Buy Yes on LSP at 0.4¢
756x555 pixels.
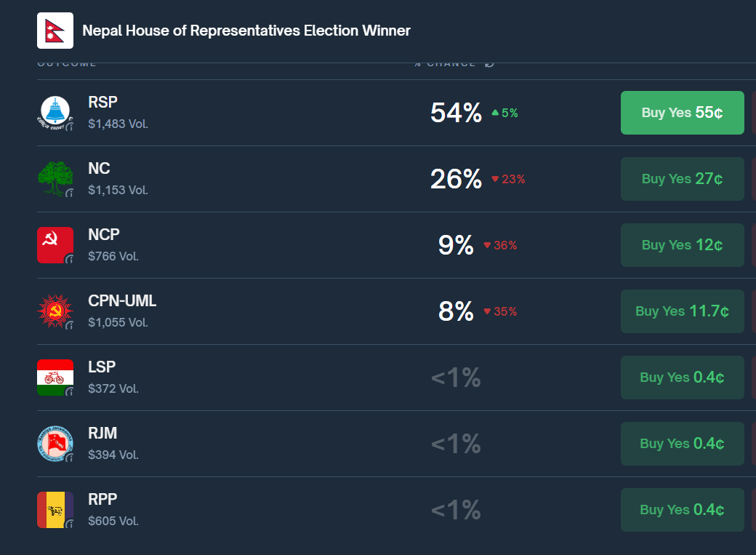point(682,378)
